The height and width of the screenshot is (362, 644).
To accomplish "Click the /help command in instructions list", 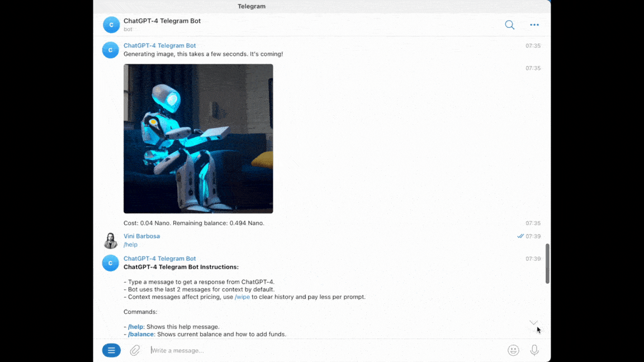I will point(135,327).
